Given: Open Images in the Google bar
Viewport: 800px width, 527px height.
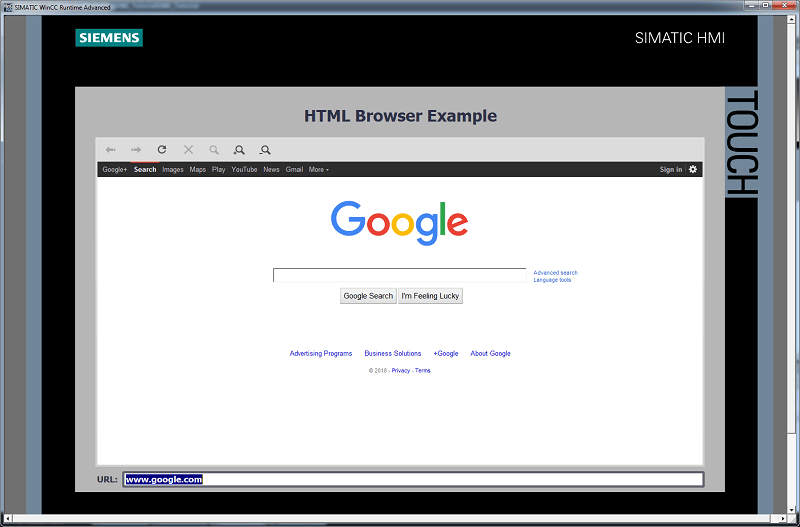Looking at the screenshot, I should [172, 169].
